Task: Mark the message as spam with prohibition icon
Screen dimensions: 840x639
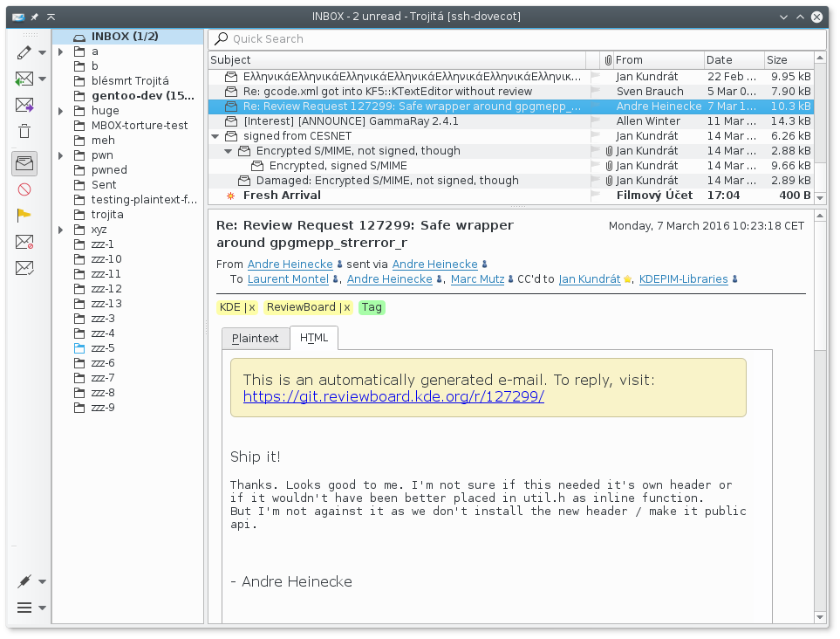Action: [24, 189]
